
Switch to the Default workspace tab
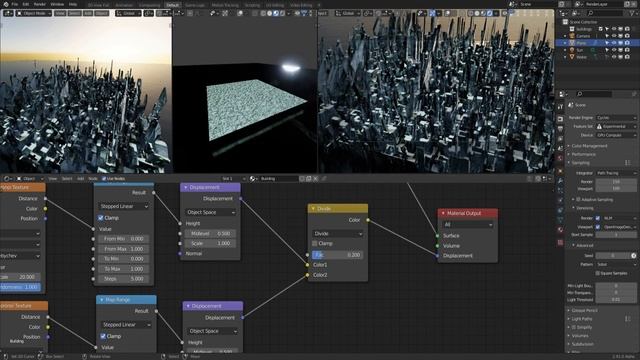point(172,5)
